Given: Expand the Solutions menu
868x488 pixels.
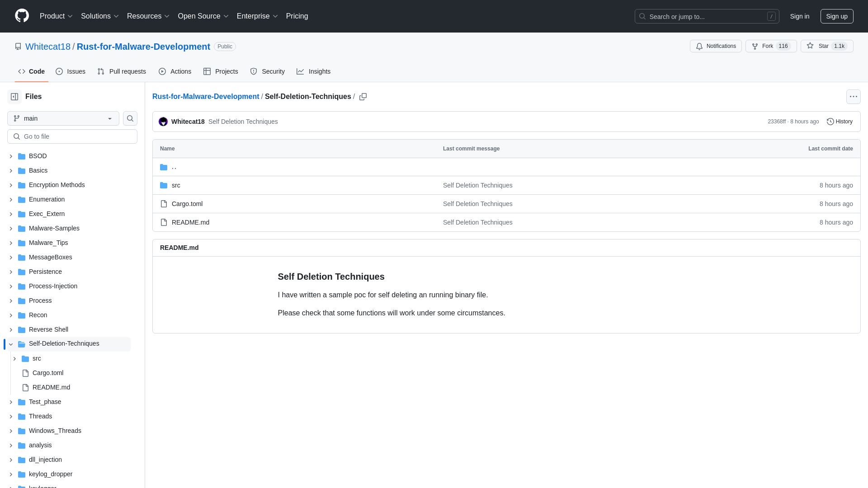Looking at the screenshot, I should [100, 16].
